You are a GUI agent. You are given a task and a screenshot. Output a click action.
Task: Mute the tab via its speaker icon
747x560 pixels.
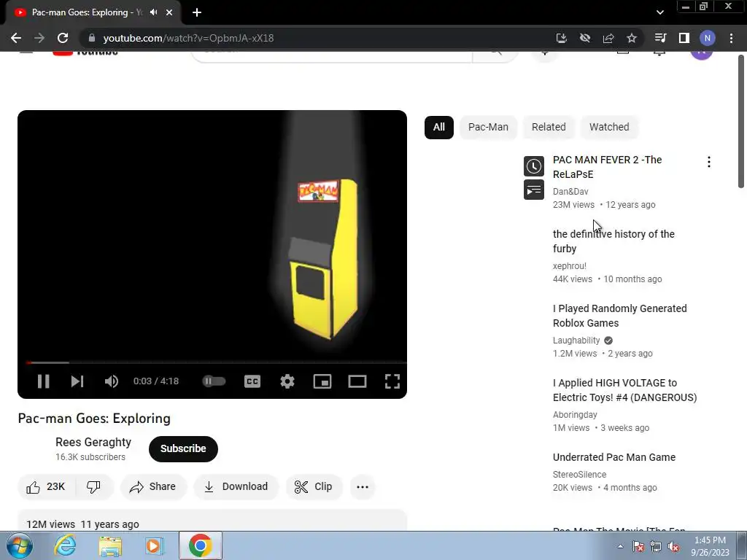tap(153, 12)
